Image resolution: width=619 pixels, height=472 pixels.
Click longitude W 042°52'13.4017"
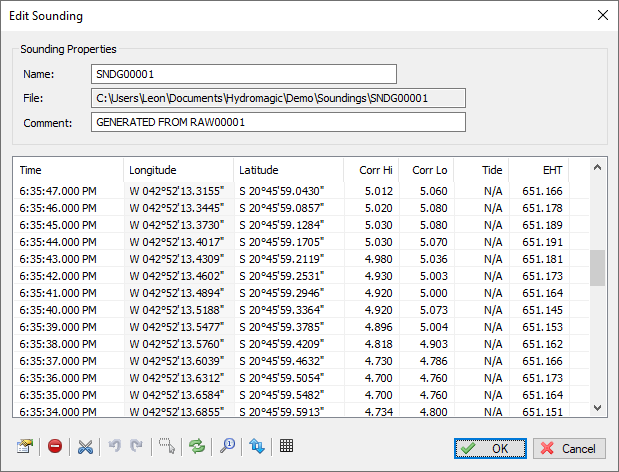176,242
